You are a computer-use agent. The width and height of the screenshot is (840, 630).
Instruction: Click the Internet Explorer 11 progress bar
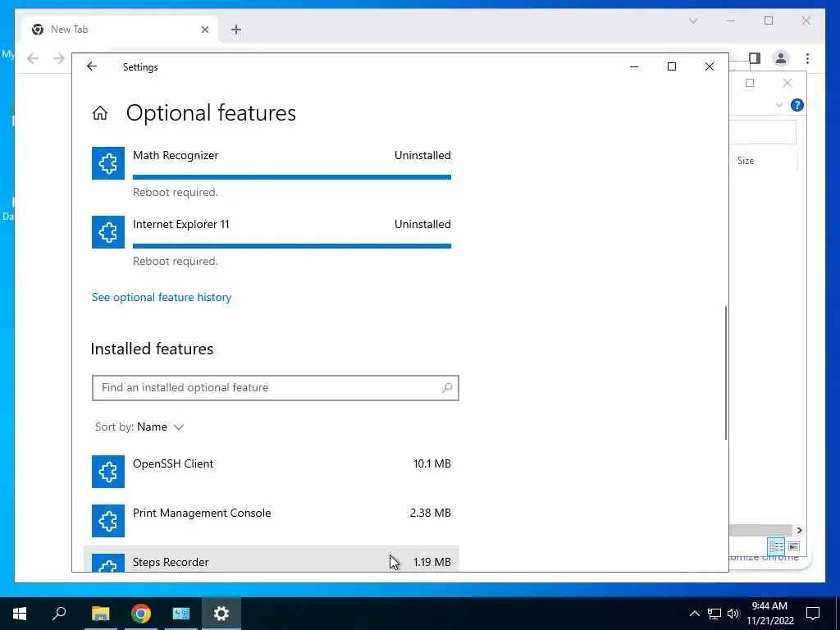point(292,246)
